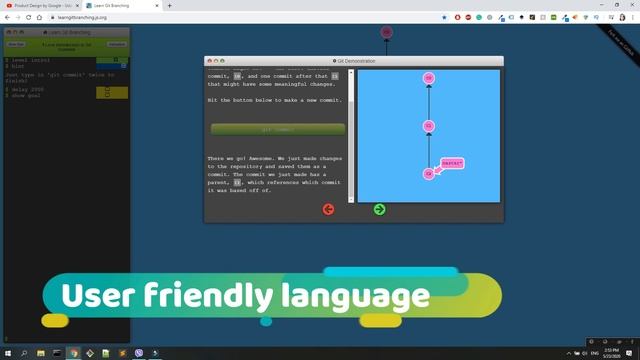Screen dimensions: 640x360
Task: Go back in browser history
Action: (x=7, y=18)
